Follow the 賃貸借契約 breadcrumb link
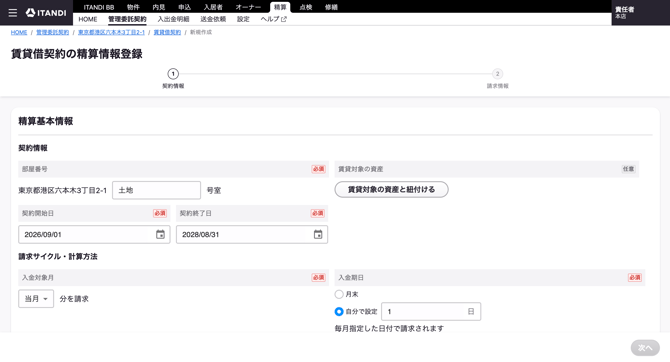This screenshot has width=670, height=362. (x=167, y=32)
